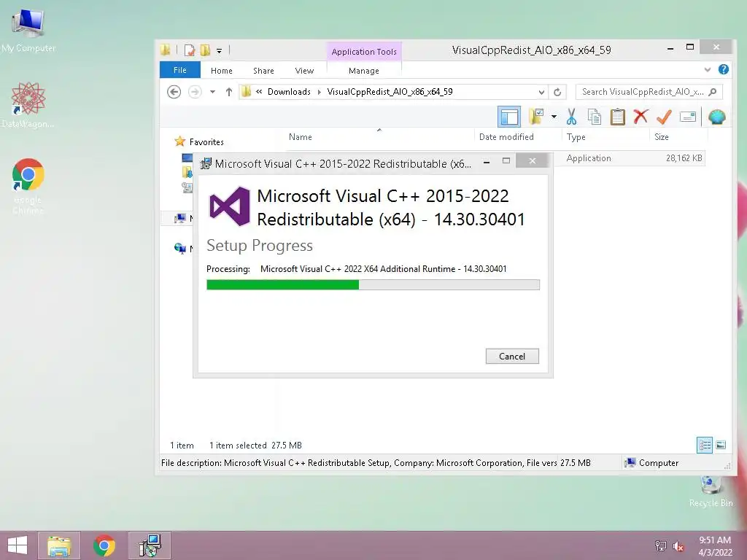
Task: Click the Computer entry in the status bar
Action: [x=651, y=462]
